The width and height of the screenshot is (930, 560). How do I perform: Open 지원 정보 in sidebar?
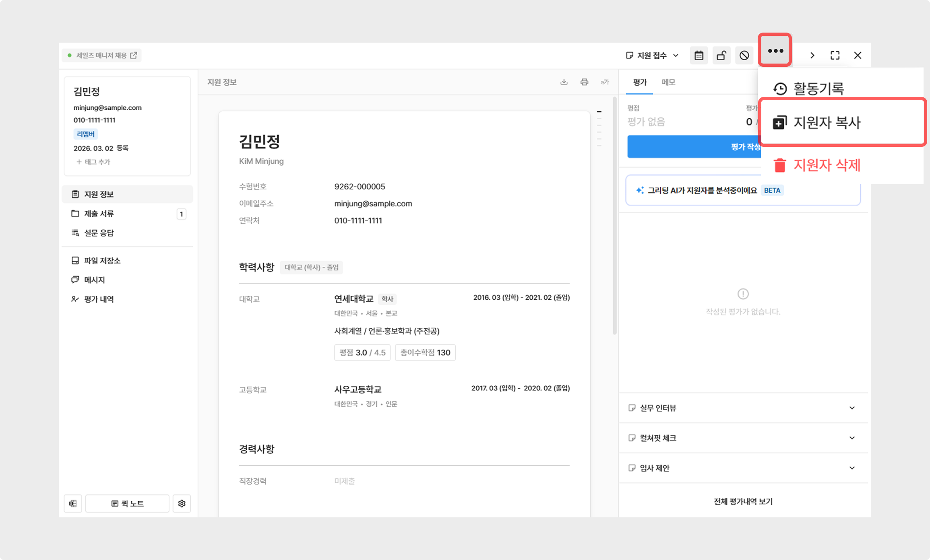pyautogui.click(x=127, y=194)
